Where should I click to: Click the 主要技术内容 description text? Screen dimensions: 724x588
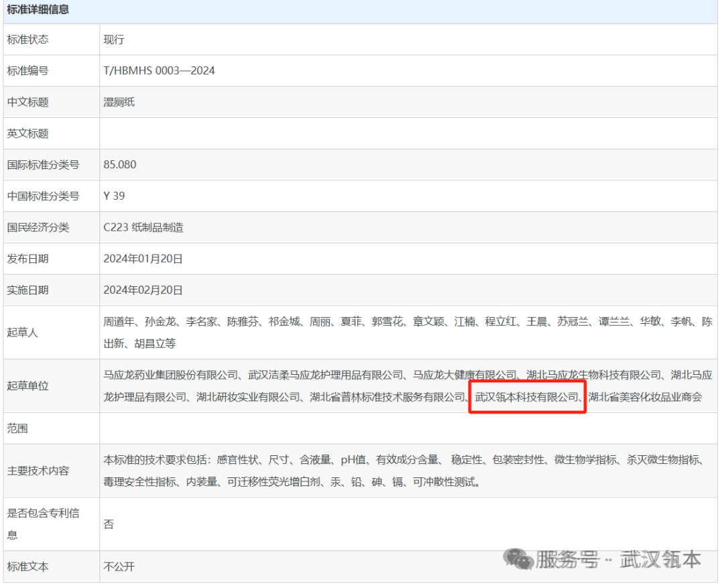pyautogui.click(x=404, y=471)
